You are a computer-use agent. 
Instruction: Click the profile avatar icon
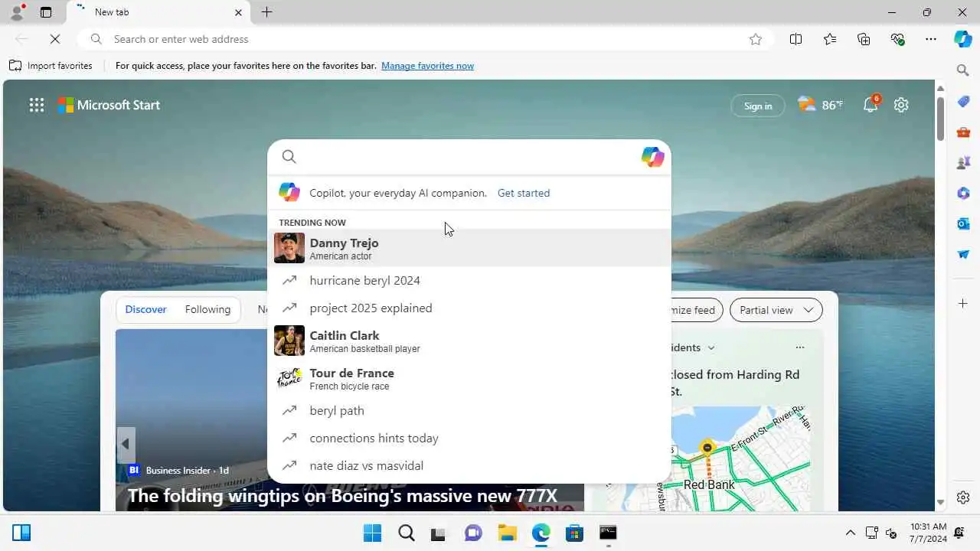(16, 12)
